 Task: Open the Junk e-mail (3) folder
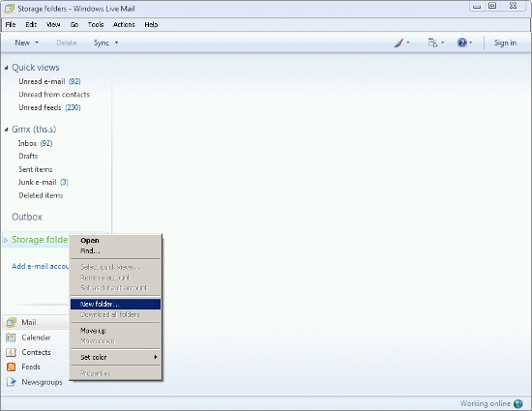pos(44,183)
